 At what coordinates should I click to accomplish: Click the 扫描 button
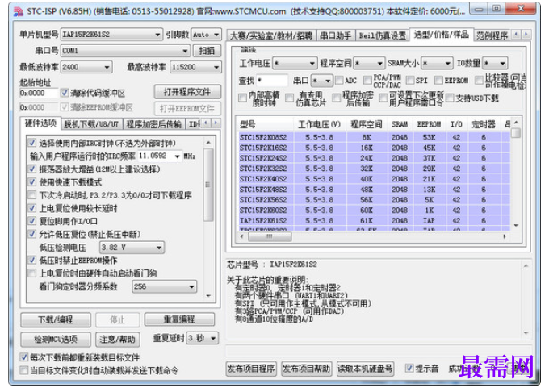(x=207, y=51)
